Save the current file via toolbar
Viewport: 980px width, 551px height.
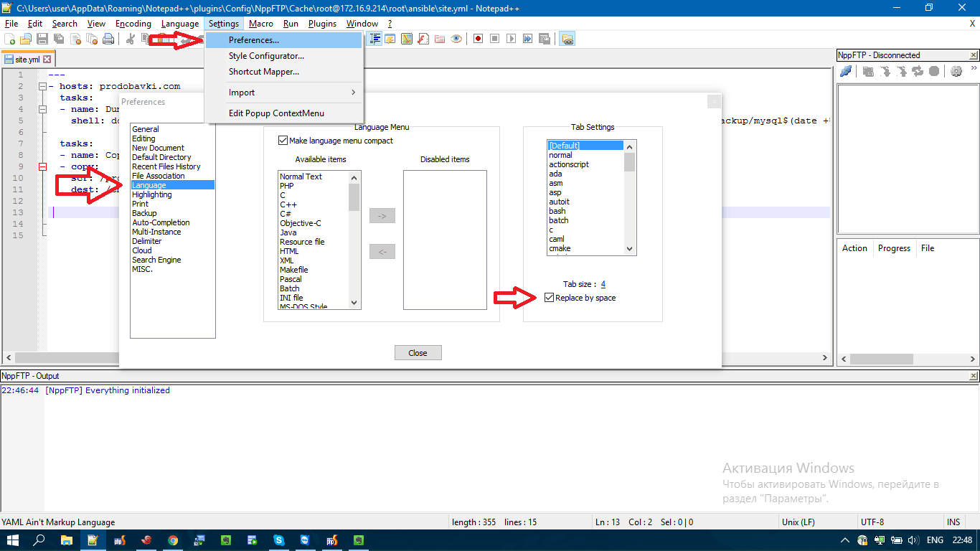click(x=42, y=39)
